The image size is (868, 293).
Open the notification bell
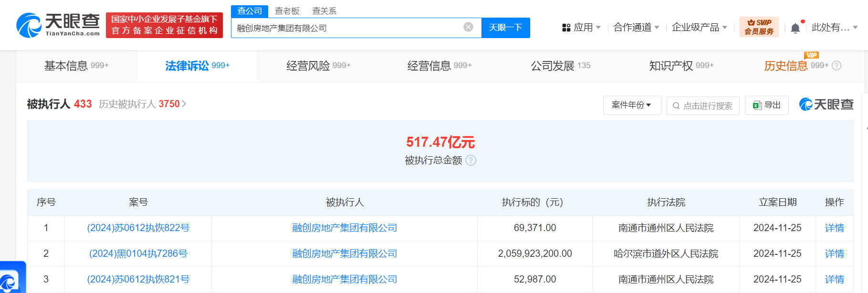[x=795, y=28]
